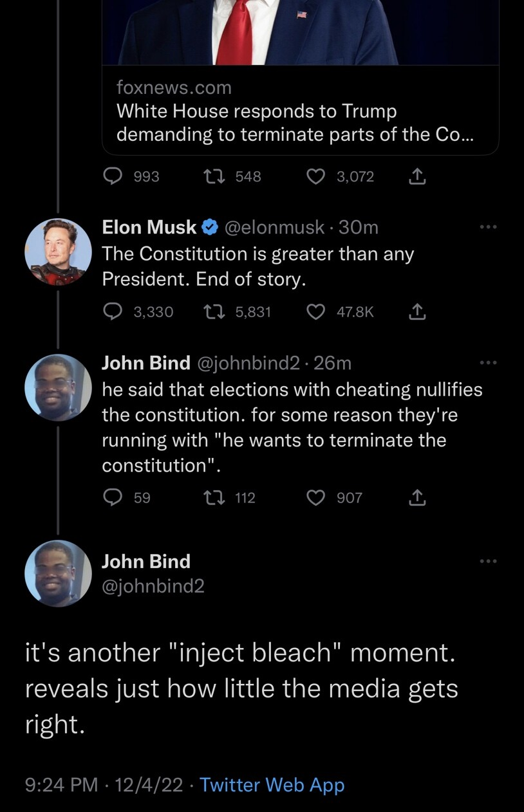
Task: Retweet John Bind's tweet with 112 retweets
Action: (x=211, y=497)
